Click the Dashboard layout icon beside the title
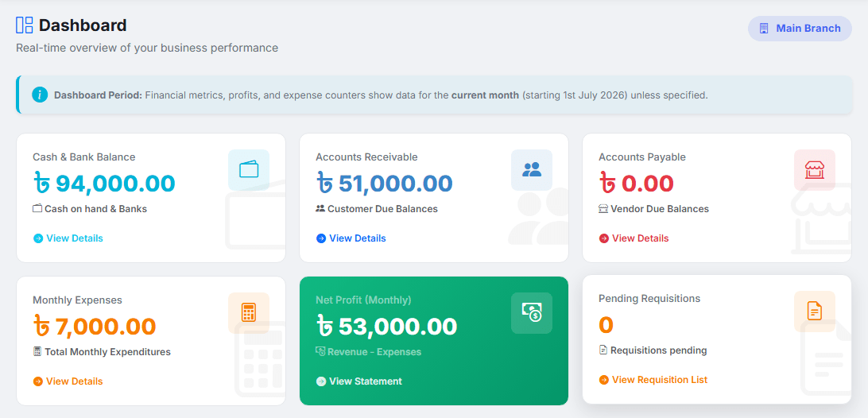This screenshot has height=418, width=868. tap(25, 25)
